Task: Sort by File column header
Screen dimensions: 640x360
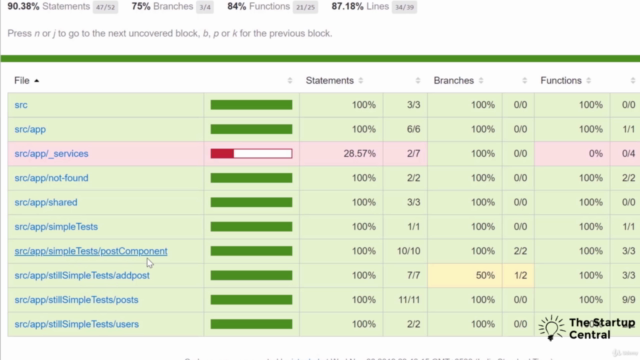Action: pos(26,80)
